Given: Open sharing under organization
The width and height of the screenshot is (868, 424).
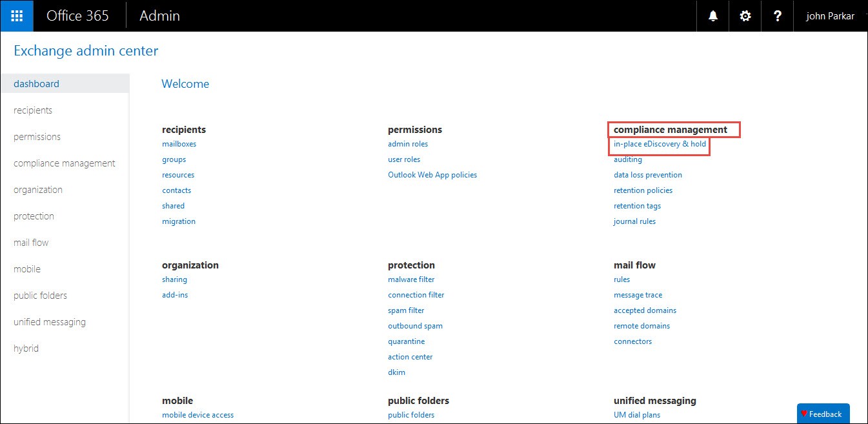Looking at the screenshot, I should tap(174, 279).
